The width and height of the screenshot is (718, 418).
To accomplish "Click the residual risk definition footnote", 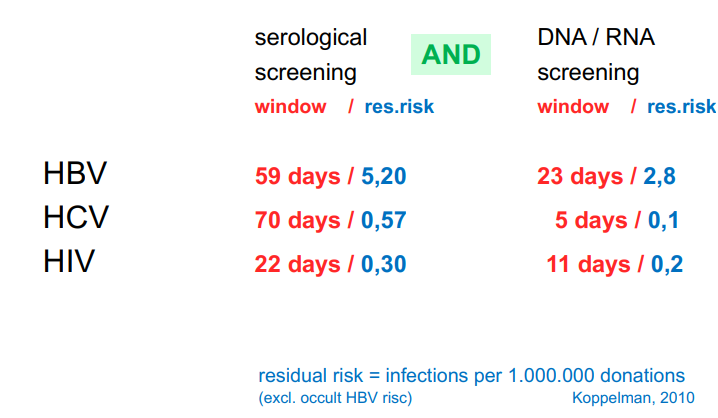I will 472,376.
